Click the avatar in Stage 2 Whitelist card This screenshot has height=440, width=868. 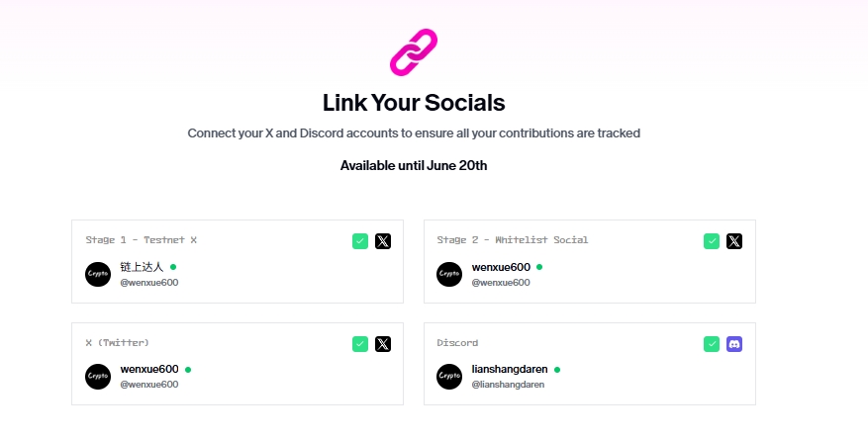449,274
